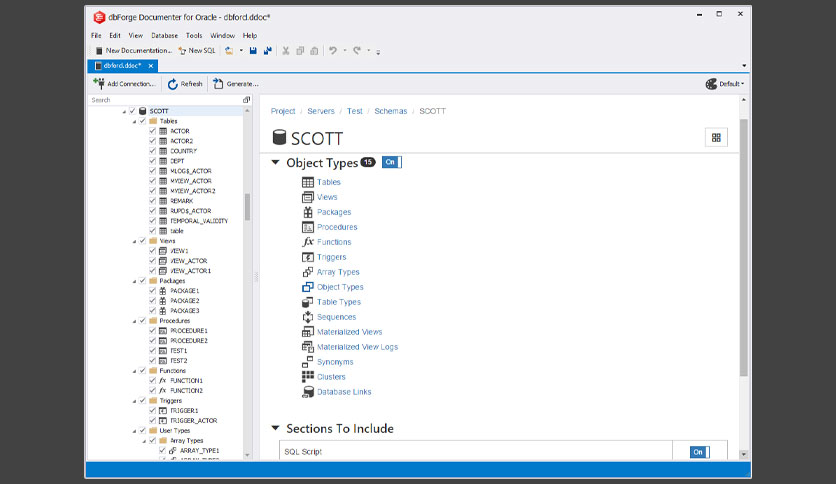Click the Save All toolbar icon
Viewport: 836px width, 484px height.
click(x=268, y=51)
